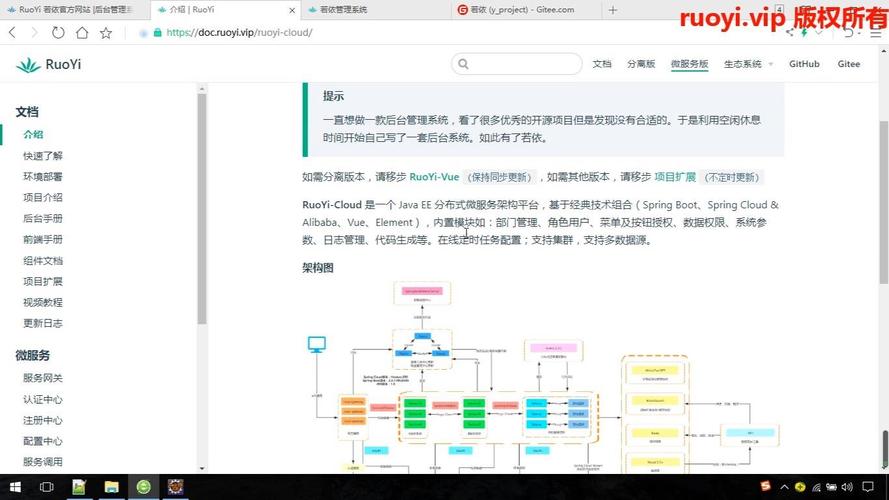The image size is (889, 500).
Task: Open network icon in system tray
Action: click(x=816, y=487)
